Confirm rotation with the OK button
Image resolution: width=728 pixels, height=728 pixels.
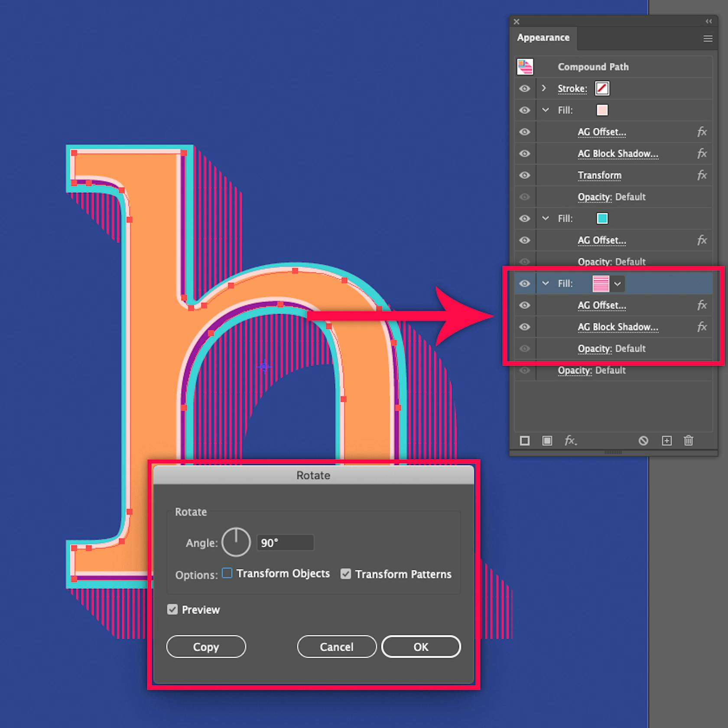420,647
